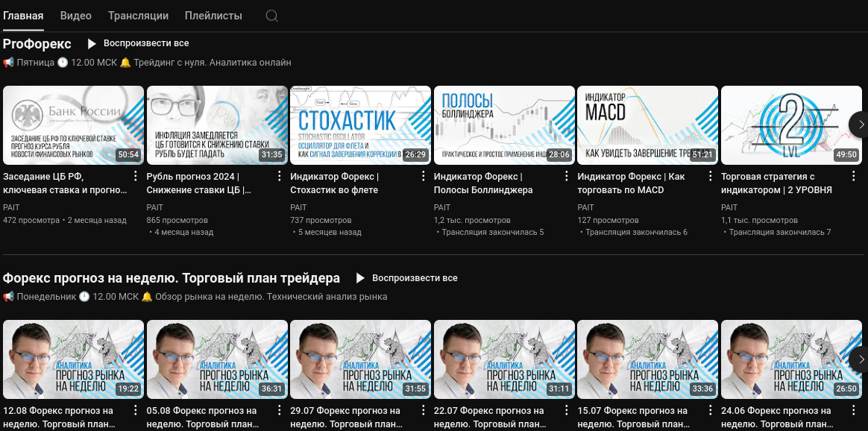
Task: Open options menu on the Полосы Боллинджера video
Action: 565,174
